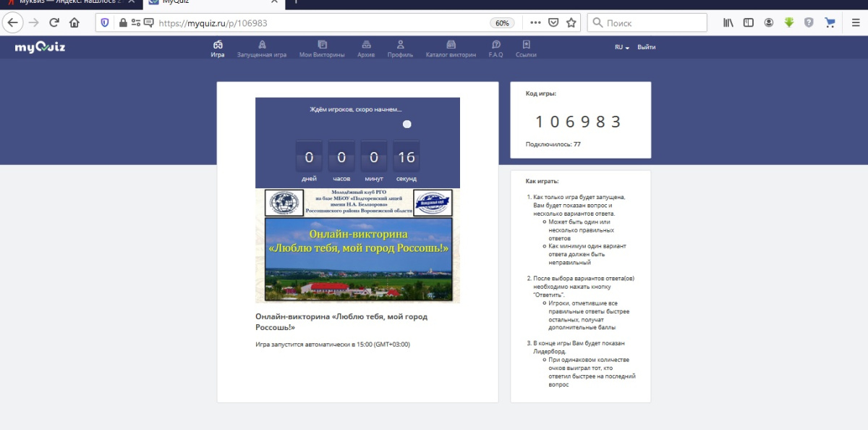Open Мои Викторины
The image size is (868, 430).
[322, 49]
